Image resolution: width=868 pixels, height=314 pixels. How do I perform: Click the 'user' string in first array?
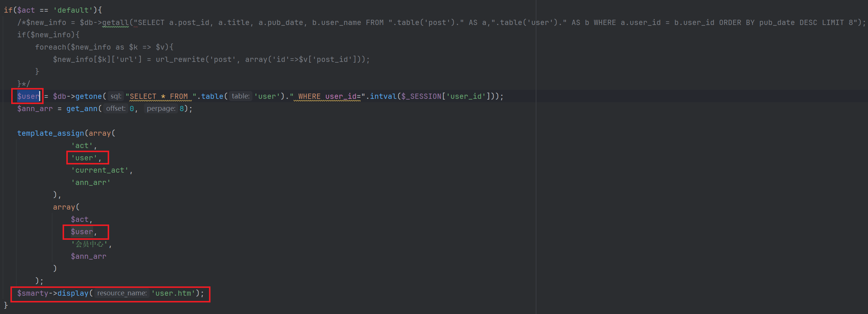84,158
